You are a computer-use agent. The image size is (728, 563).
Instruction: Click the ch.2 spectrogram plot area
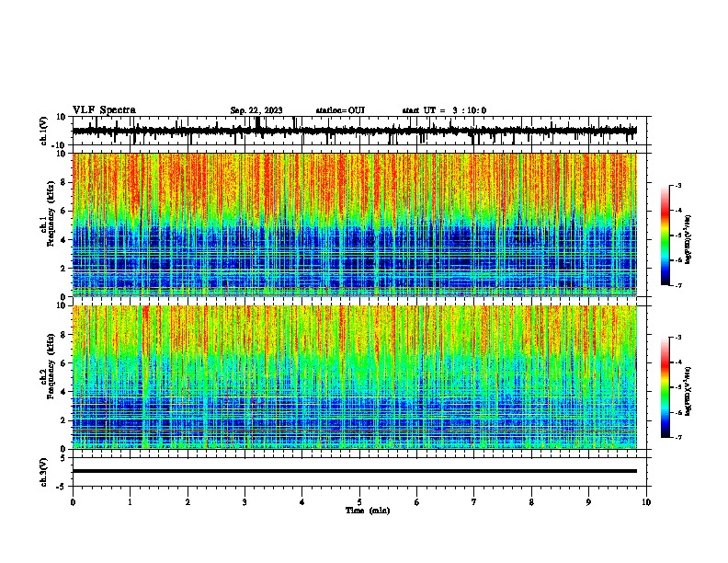click(355, 377)
